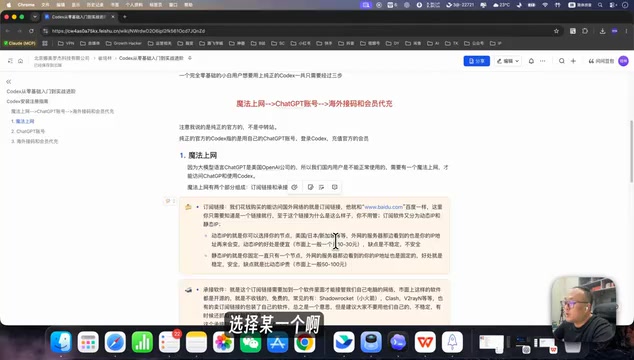
Task: Reload the page in Chrome
Action: pyautogui.click(x=31, y=31)
